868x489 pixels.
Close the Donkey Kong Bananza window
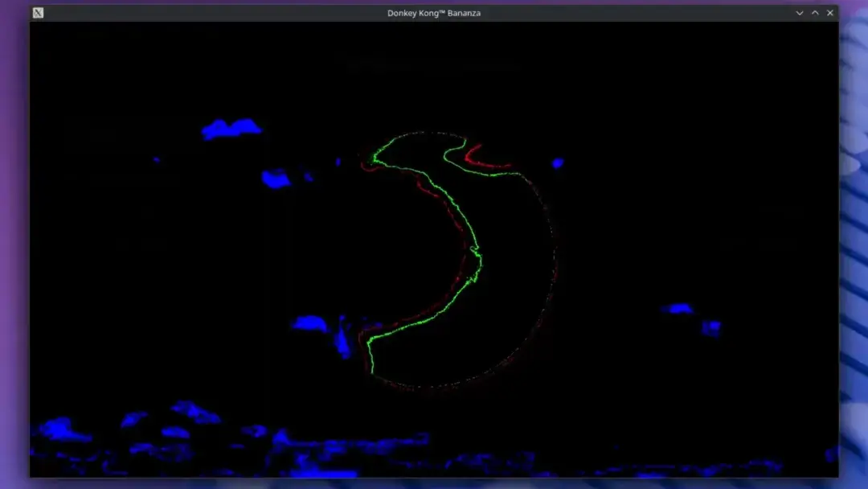(x=830, y=13)
